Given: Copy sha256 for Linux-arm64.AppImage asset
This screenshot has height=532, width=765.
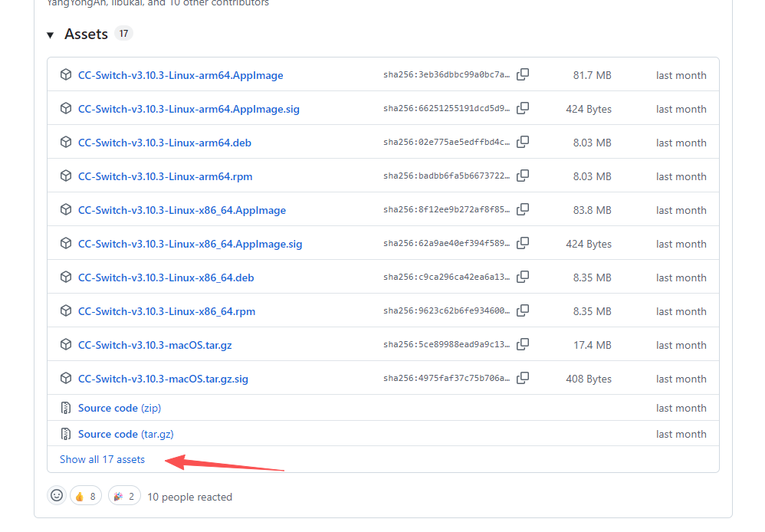Looking at the screenshot, I should click(523, 74).
